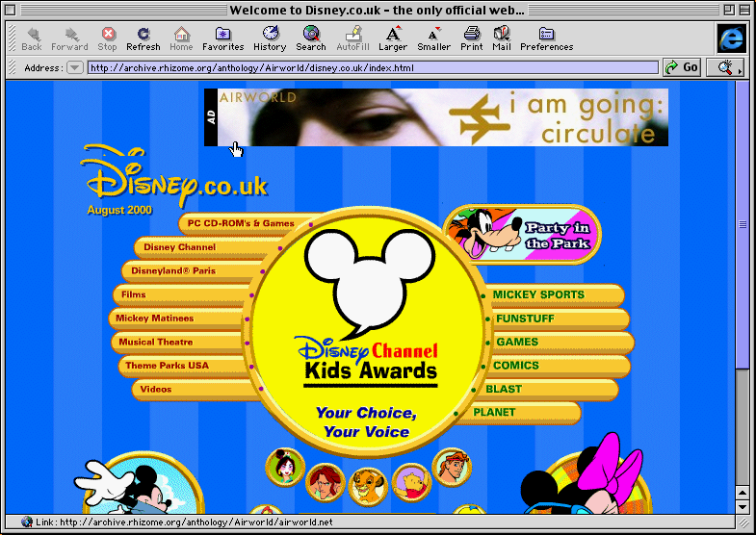
Task: Click the Airworld banner ad
Action: [x=436, y=117]
